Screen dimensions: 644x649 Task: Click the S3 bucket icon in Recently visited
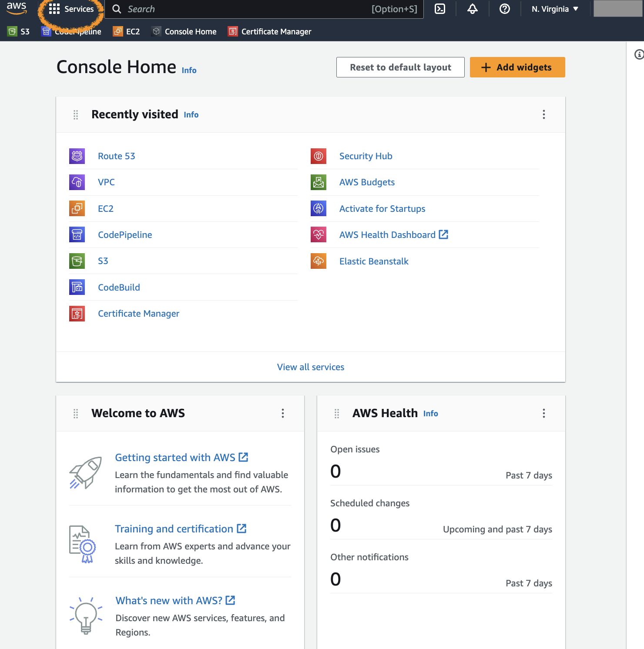77,261
